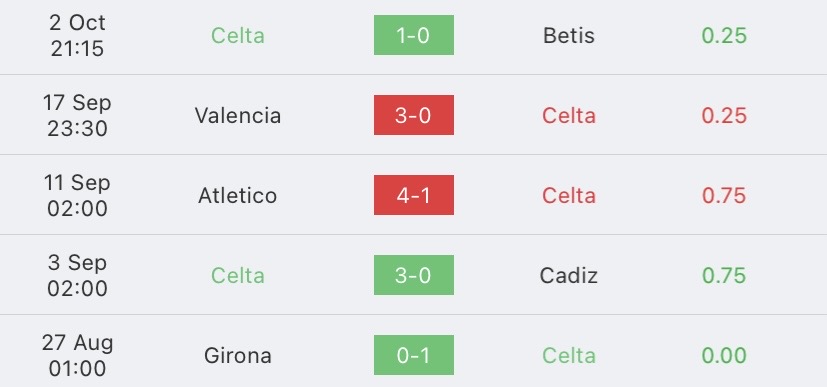This screenshot has height=387, width=827.
Task: Select the Valencia team name
Action: point(237,115)
